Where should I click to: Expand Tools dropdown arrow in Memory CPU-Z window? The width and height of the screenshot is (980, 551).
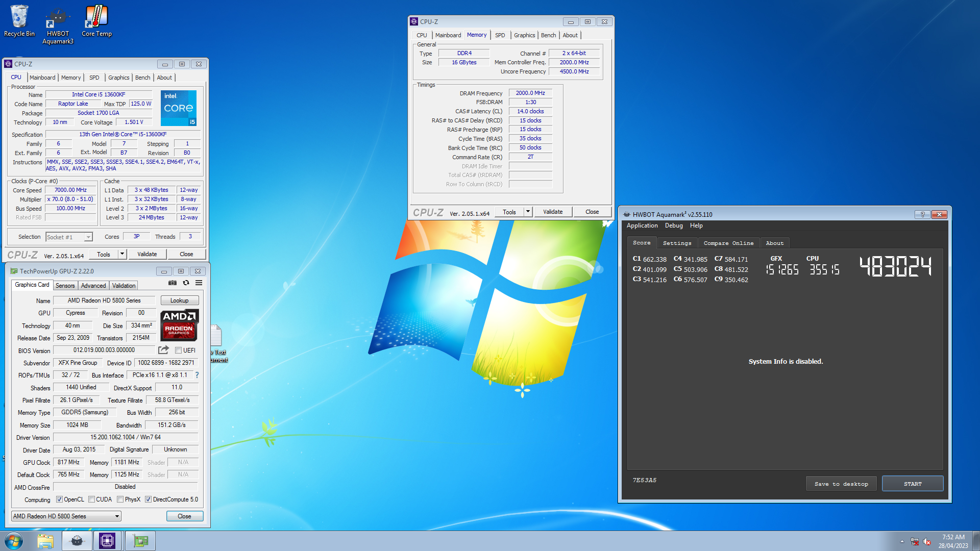click(528, 212)
